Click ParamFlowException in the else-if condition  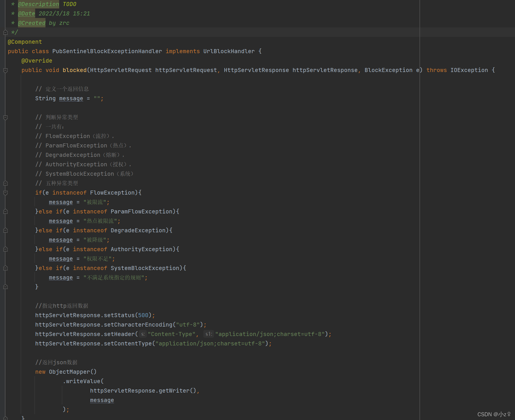click(x=142, y=212)
